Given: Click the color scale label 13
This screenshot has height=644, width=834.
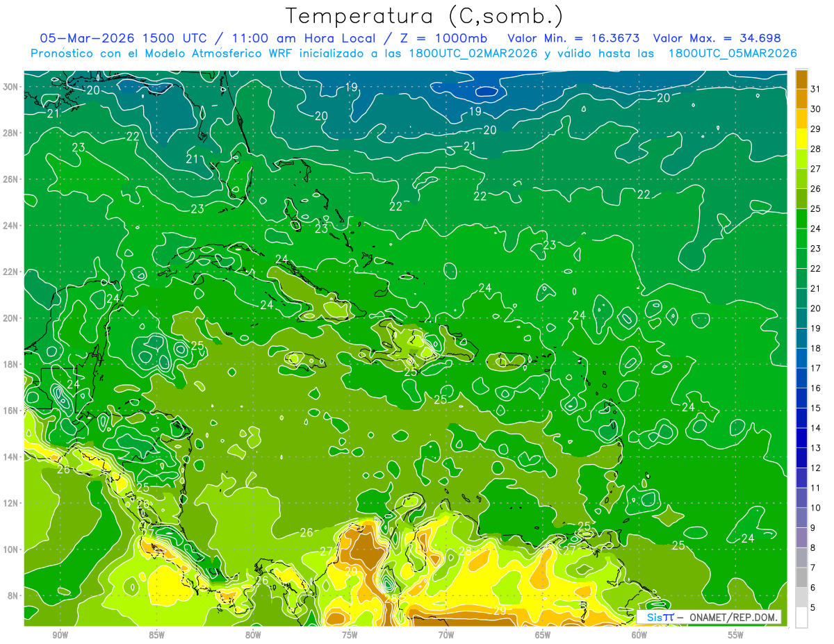Looking at the screenshot, I should [816, 447].
